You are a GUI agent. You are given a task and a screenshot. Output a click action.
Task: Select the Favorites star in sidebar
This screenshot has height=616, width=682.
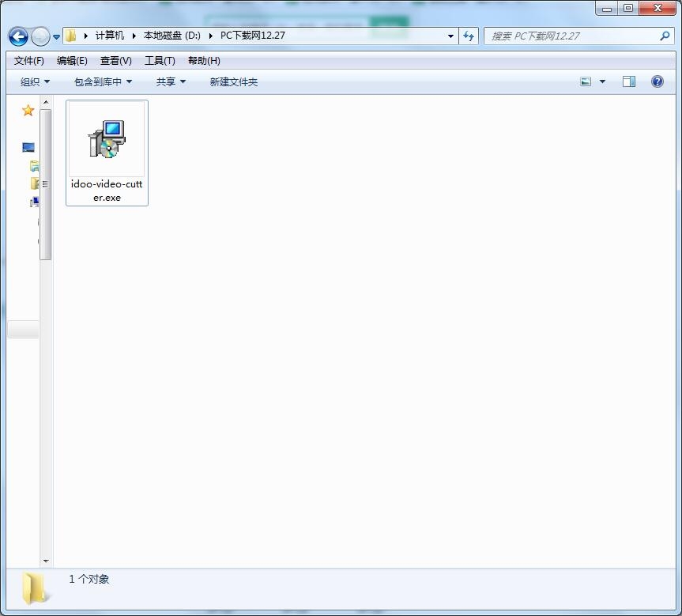28,111
